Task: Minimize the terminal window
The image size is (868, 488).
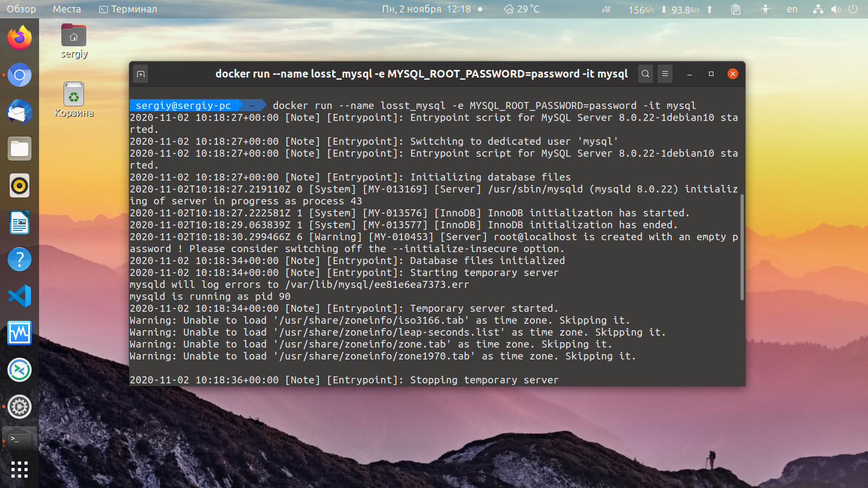Action: (690, 74)
